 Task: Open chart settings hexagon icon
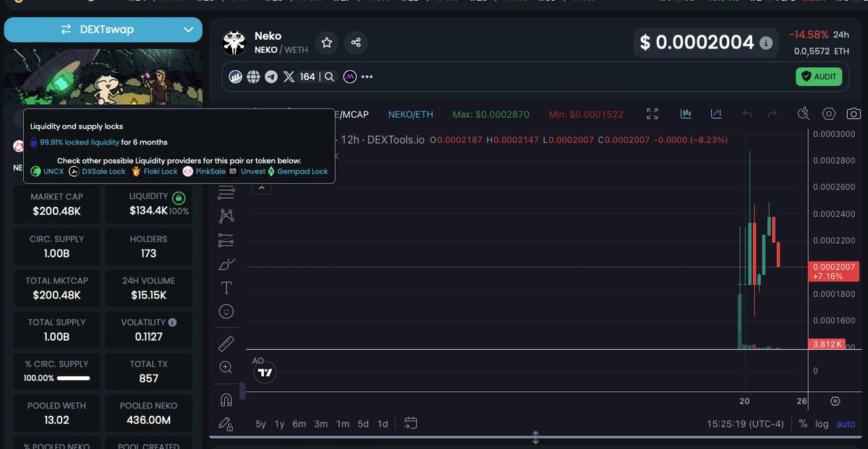[829, 114]
